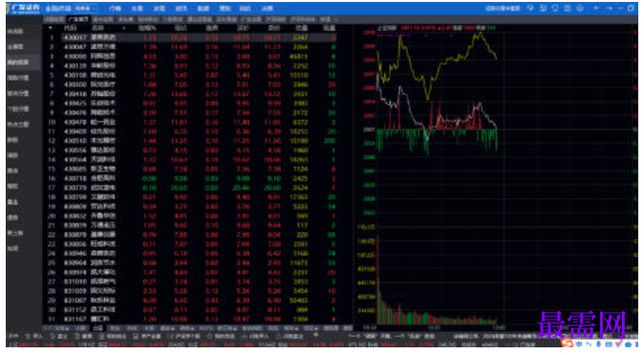644x355 pixels.
Task: Select stock code 830879 in row 22
Action: 75,235
